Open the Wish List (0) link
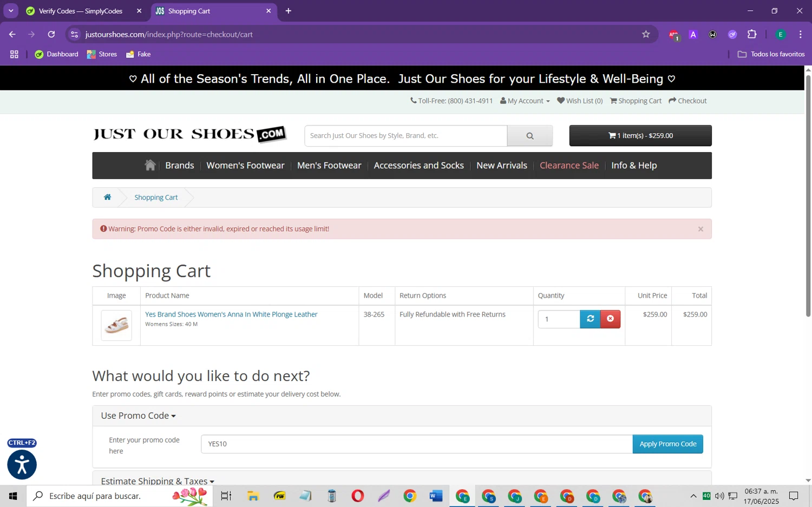812x507 pixels. click(580, 101)
